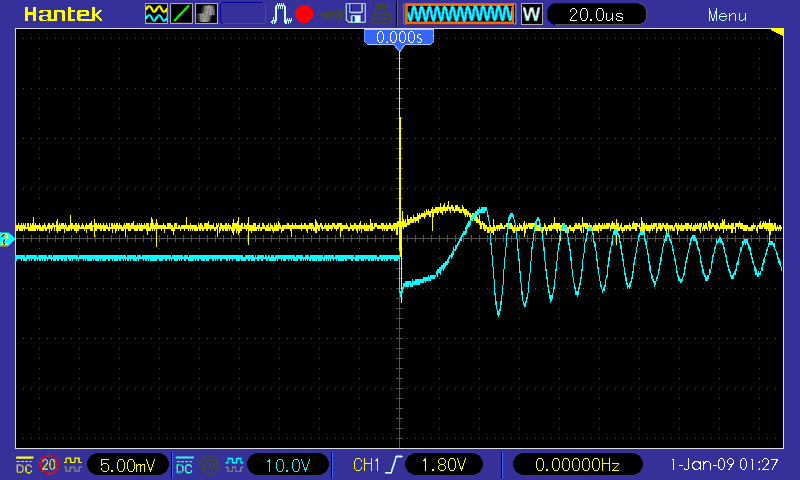Click the 20.0us timebase value

coord(596,15)
